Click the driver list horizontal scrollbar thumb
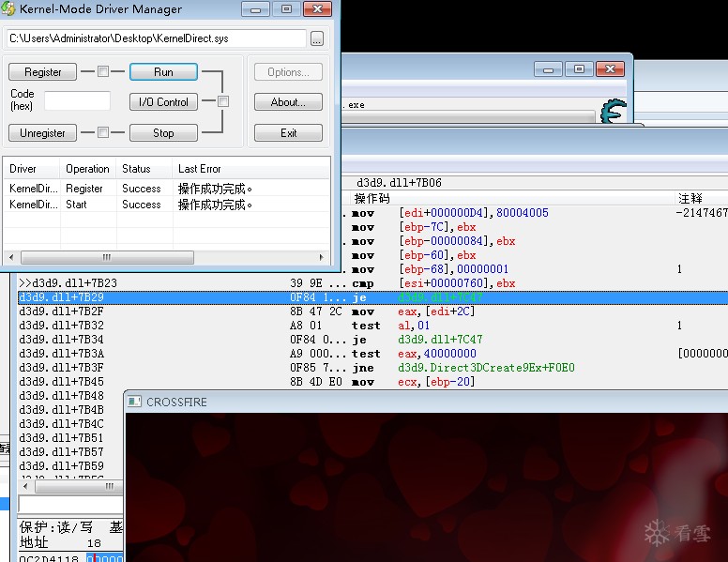 coord(107,257)
